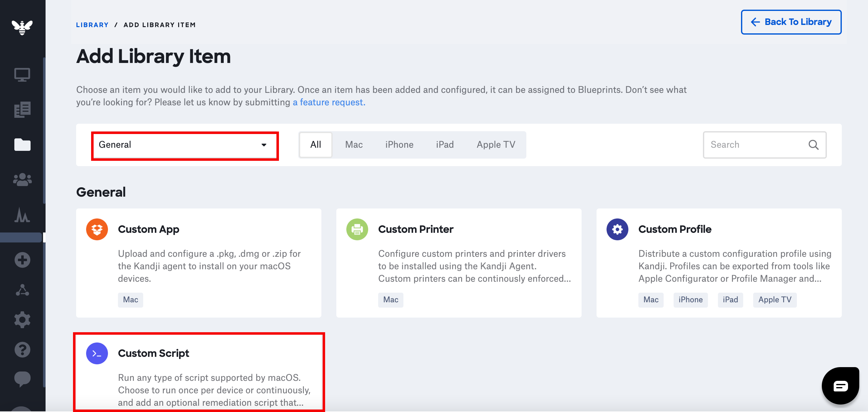
Task: Click the plus circle icon in sidebar
Action: pyautogui.click(x=22, y=260)
